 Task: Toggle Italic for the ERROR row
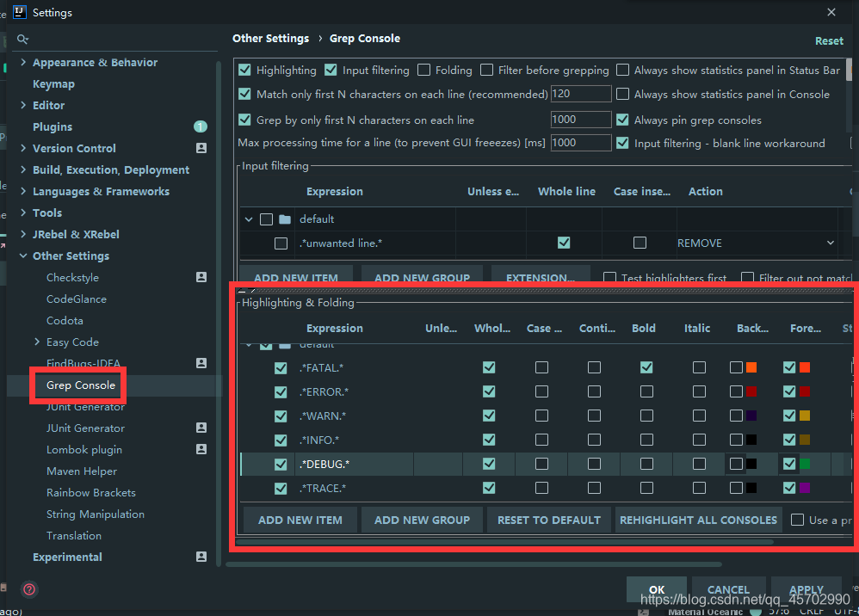[x=699, y=391]
